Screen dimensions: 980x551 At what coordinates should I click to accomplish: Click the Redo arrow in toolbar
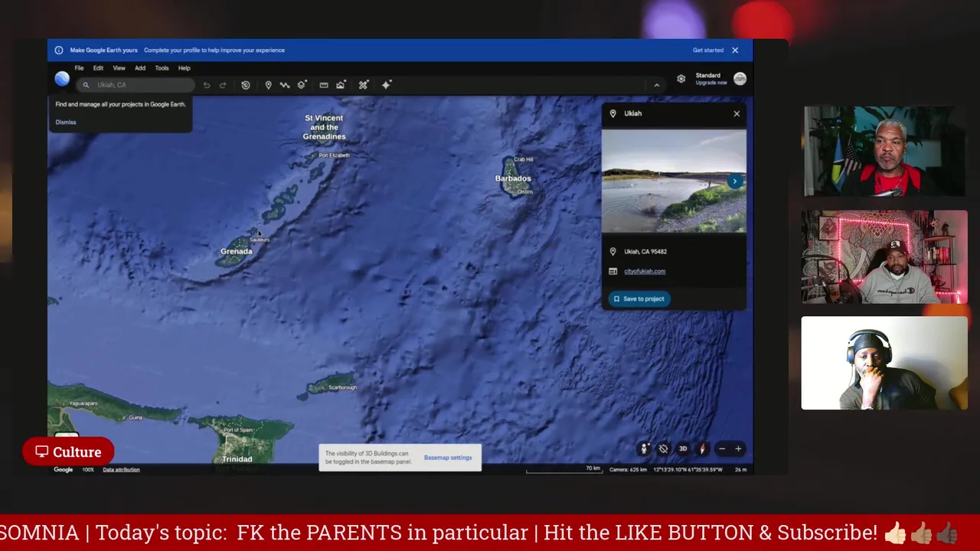[223, 85]
